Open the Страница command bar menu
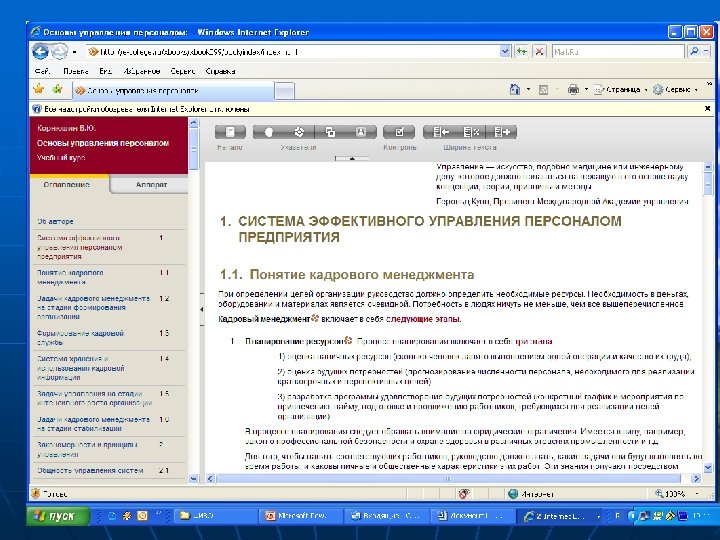720x540 pixels. point(621,90)
